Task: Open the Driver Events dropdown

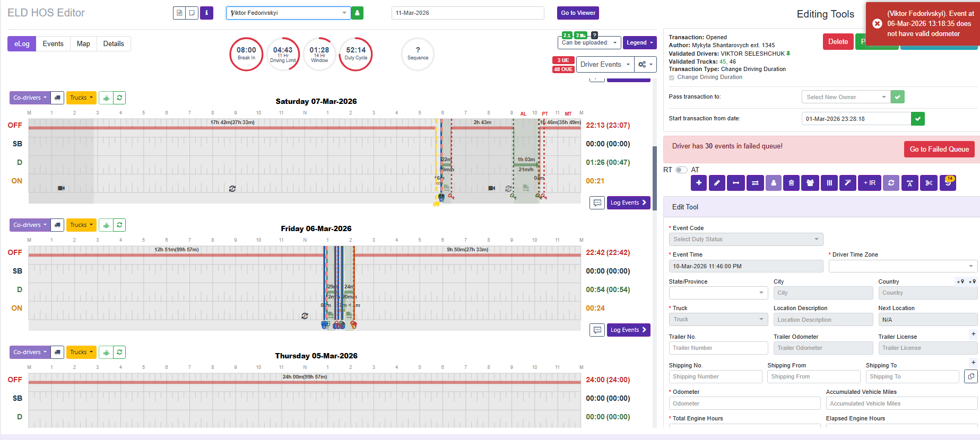Action: click(x=605, y=64)
